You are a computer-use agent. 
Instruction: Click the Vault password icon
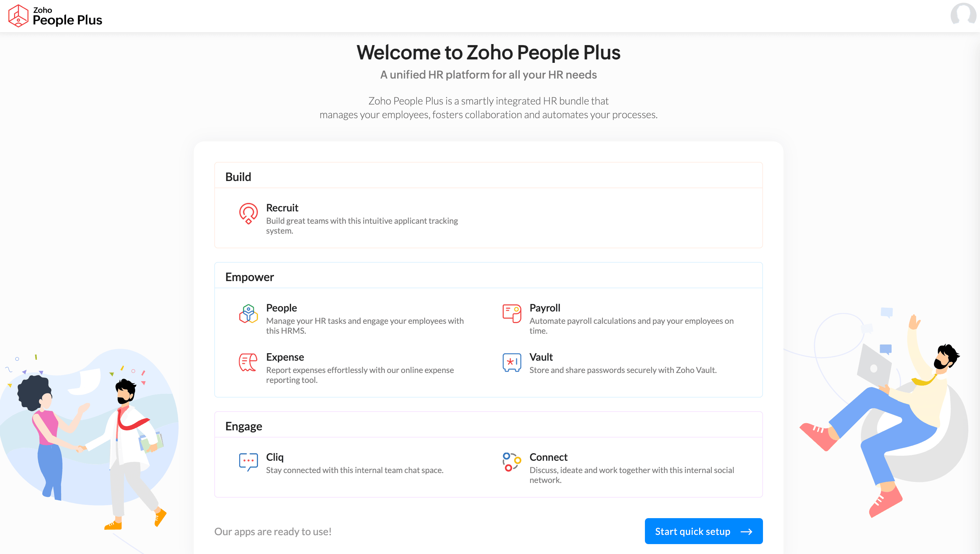(x=511, y=362)
